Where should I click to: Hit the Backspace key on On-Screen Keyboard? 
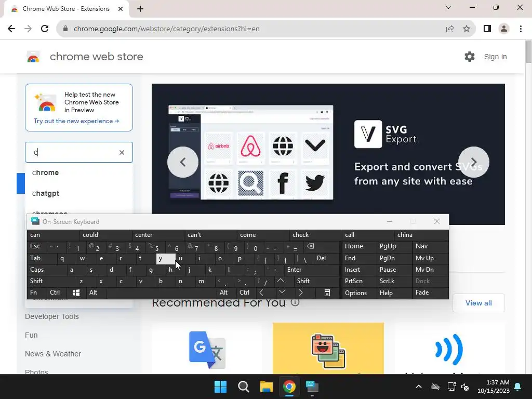tap(311, 246)
